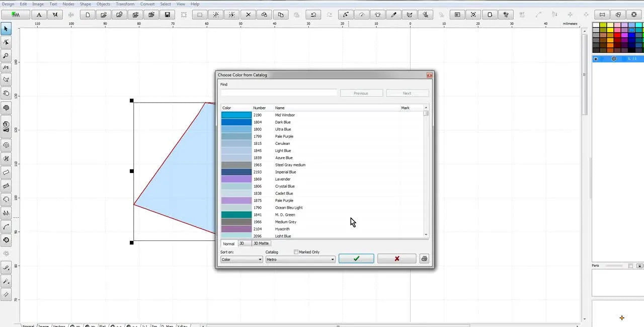Open an existing file using the folder icon
The image size is (644, 327).
tap(103, 15)
